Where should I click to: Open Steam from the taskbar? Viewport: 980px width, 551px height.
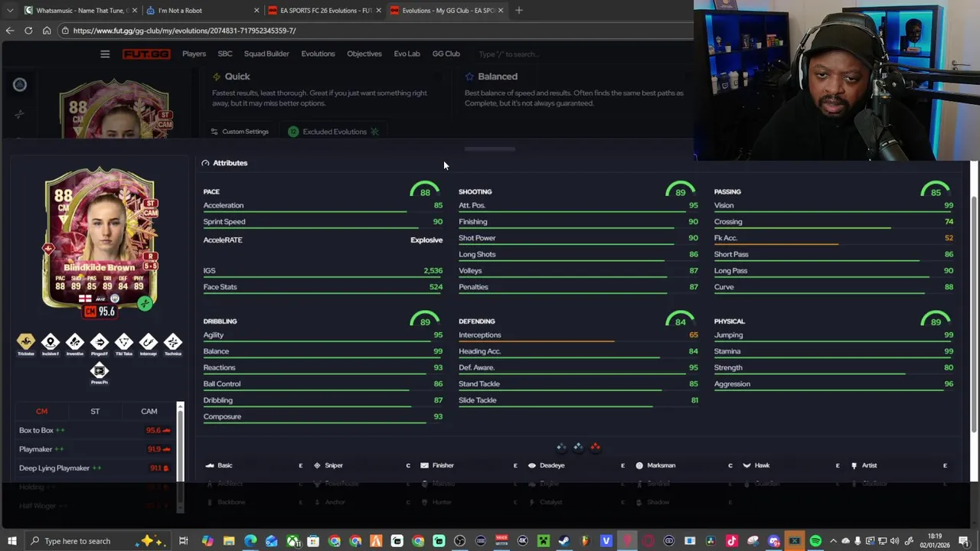[564, 541]
